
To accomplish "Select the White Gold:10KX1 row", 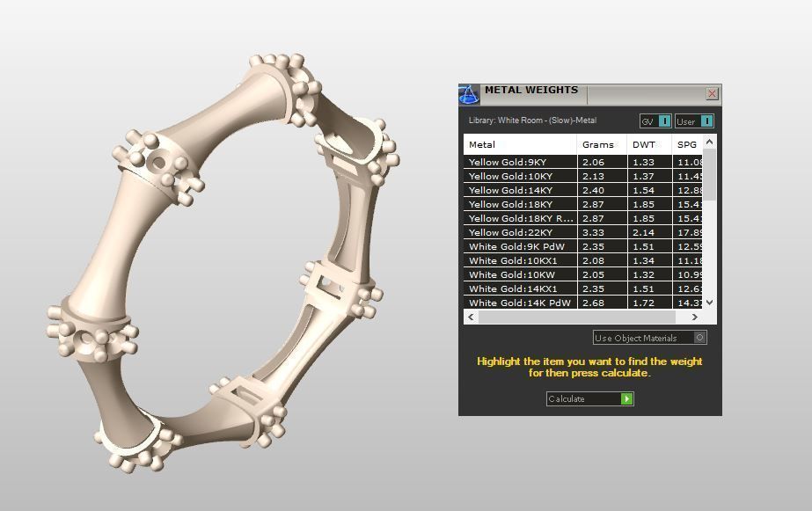I will pyautogui.click(x=583, y=260).
